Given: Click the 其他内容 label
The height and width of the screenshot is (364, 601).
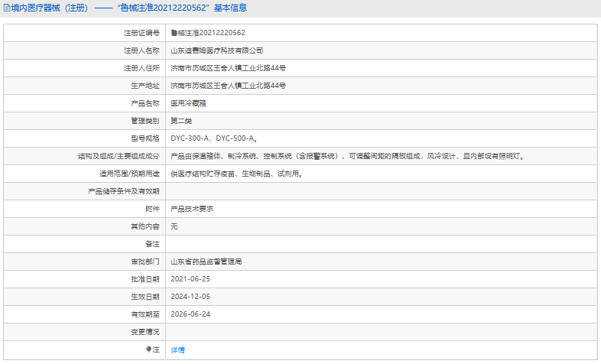Looking at the screenshot, I should click(145, 227).
